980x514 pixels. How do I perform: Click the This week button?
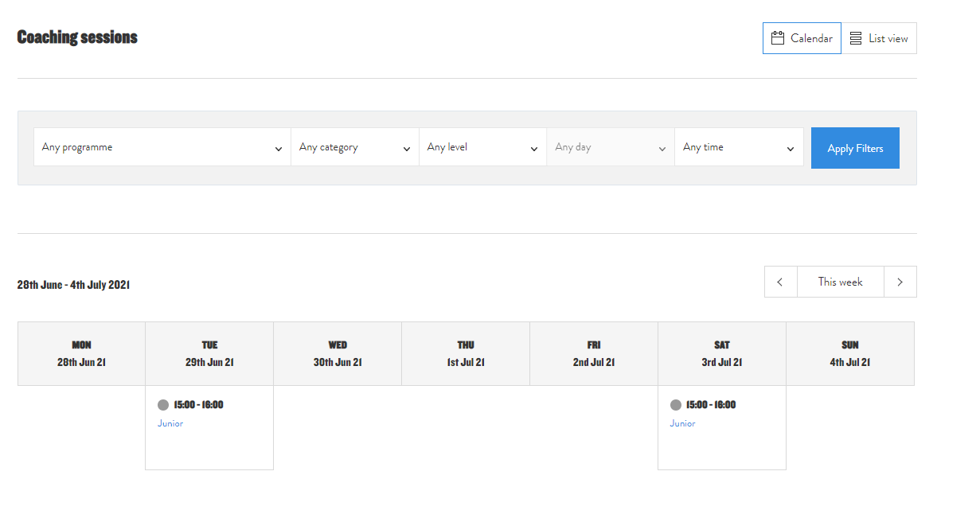(840, 282)
